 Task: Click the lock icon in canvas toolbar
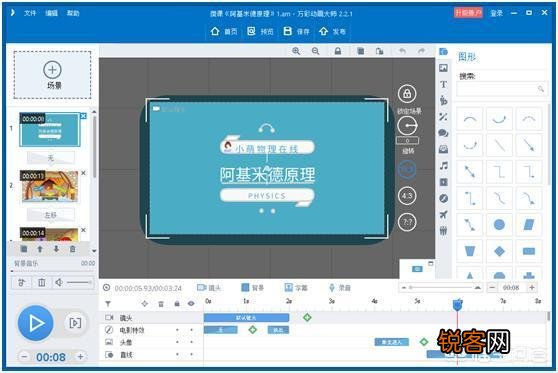pyautogui.click(x=338, y=51)
